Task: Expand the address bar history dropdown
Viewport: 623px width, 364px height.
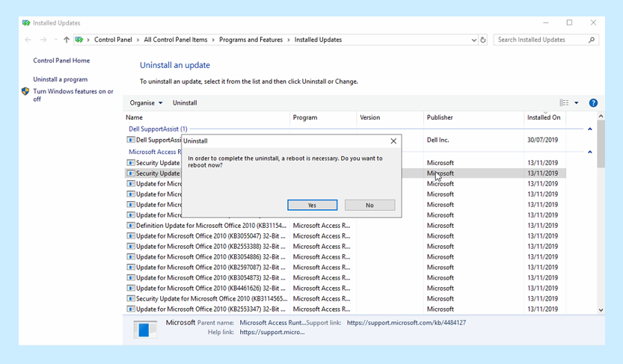Action: (473, 40)
